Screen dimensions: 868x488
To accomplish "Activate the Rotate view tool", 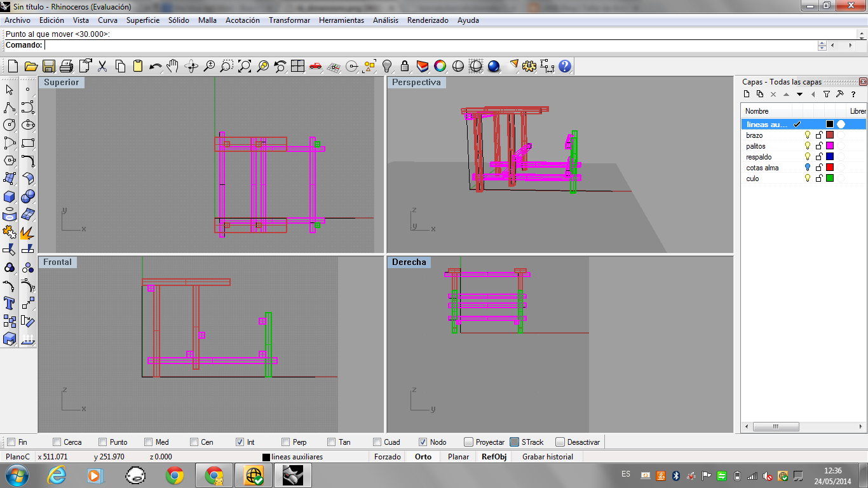I will click(x=191, y=66).
